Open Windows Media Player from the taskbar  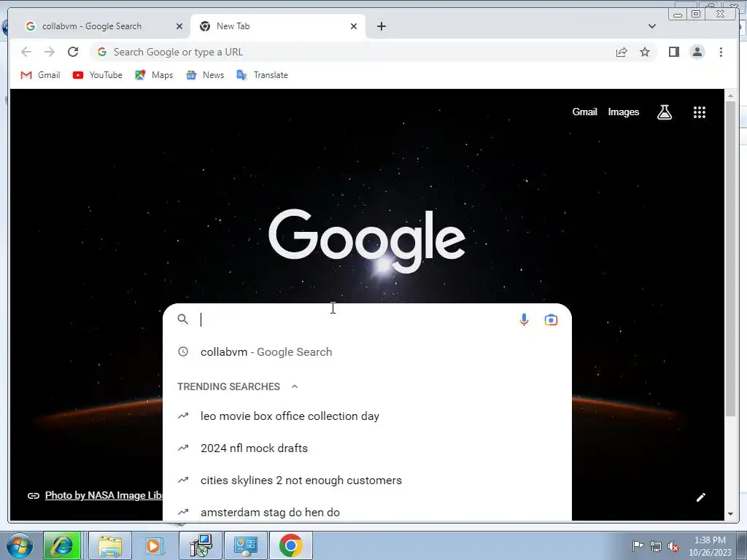pyautogui.click(x=153, y=545)
